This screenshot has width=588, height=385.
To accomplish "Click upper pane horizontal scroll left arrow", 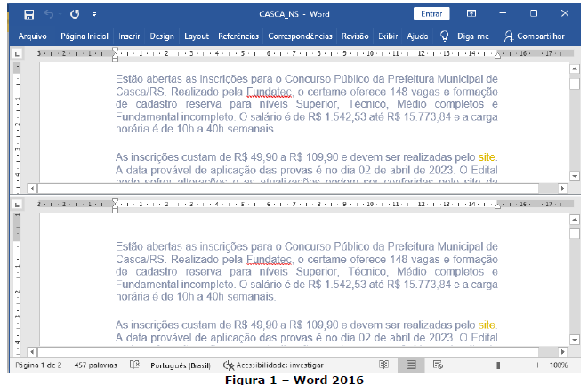I will [x=32, y=188].
